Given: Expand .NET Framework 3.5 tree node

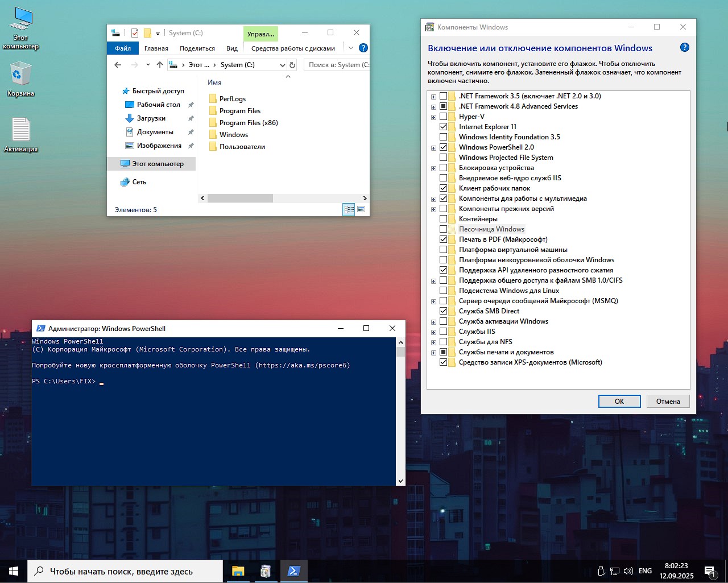Looking at the screenshot, I should point(433,97).
